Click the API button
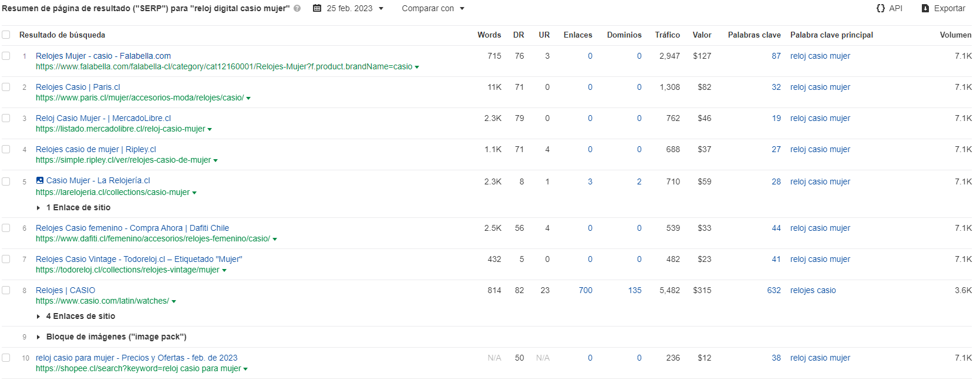 click(889, 8)
